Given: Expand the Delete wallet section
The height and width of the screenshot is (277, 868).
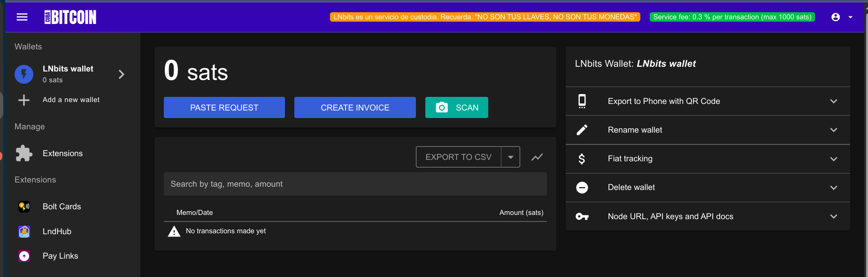Looking at the screenshot, I should 708,188.
